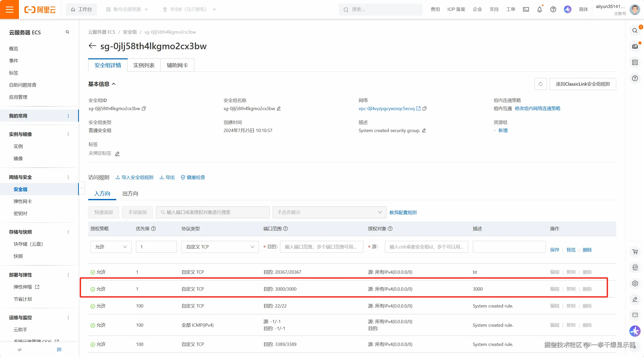
Task: Click the refresh button beside ClassicLink
Action: 540,84
